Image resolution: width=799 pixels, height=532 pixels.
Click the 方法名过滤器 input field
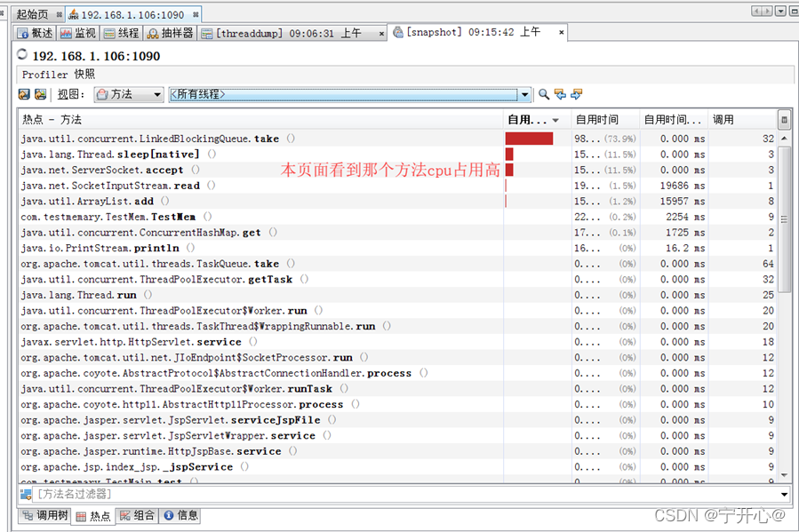(x=178, y=494)
